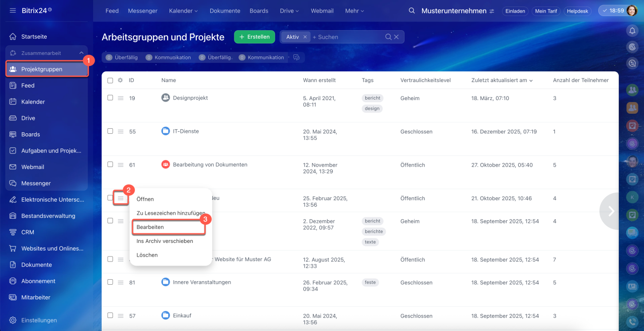The image size is (644, 331).
Task: Click the IT-Dienste folder icon
Action: pos(166,131)
